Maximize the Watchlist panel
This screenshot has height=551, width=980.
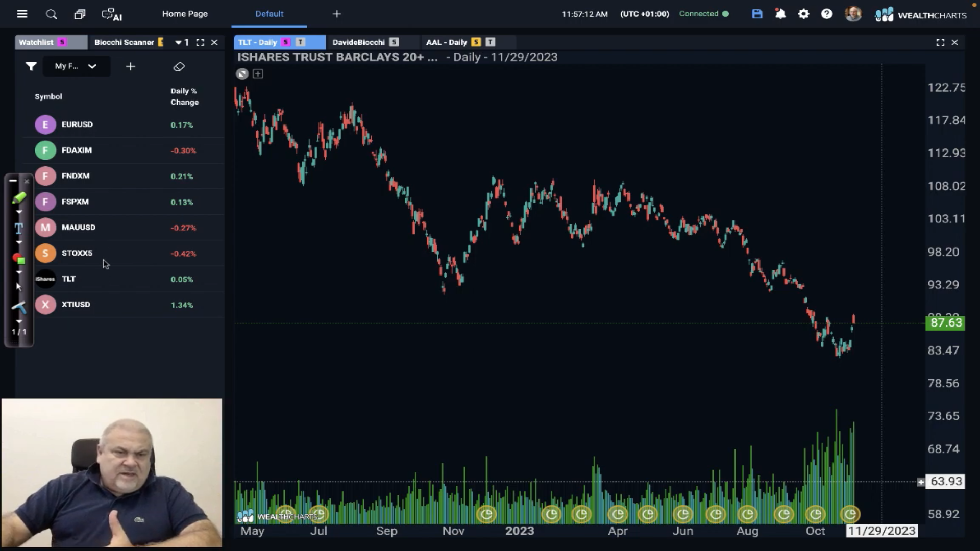[x=200, y=42]
